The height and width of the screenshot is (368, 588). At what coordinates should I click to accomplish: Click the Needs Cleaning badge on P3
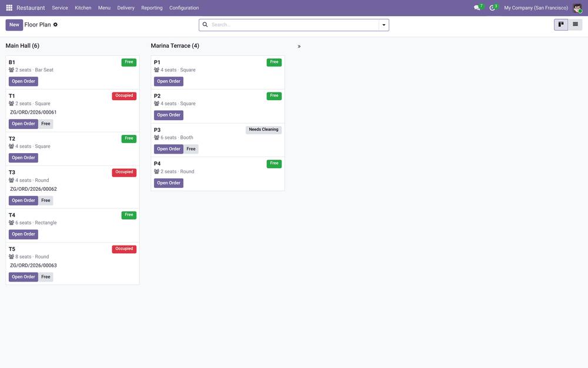pyautogui.click(x=263, y=130)
